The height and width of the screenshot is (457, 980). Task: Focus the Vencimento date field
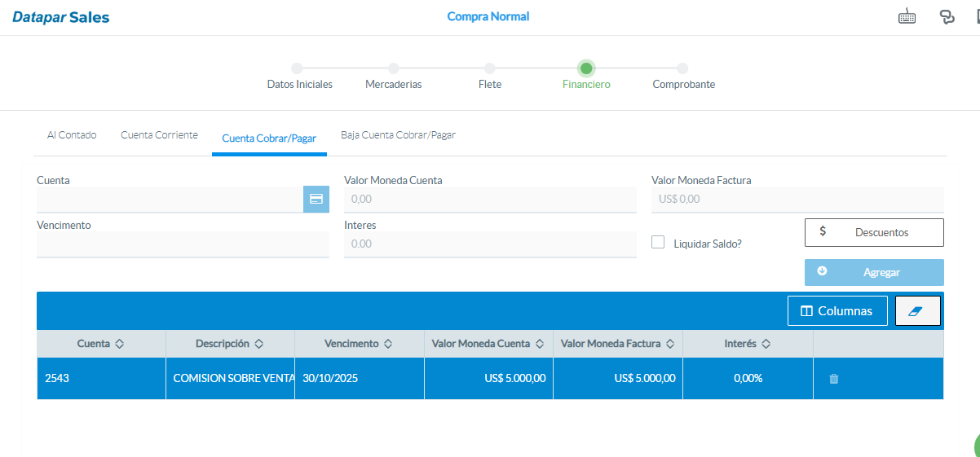[x=183, y=244]
